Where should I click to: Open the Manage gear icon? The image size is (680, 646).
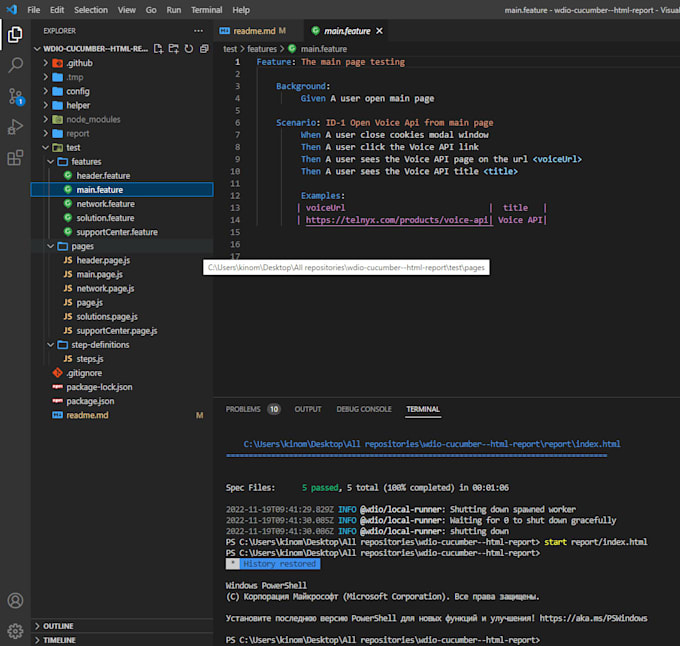(x=15, y=631)
